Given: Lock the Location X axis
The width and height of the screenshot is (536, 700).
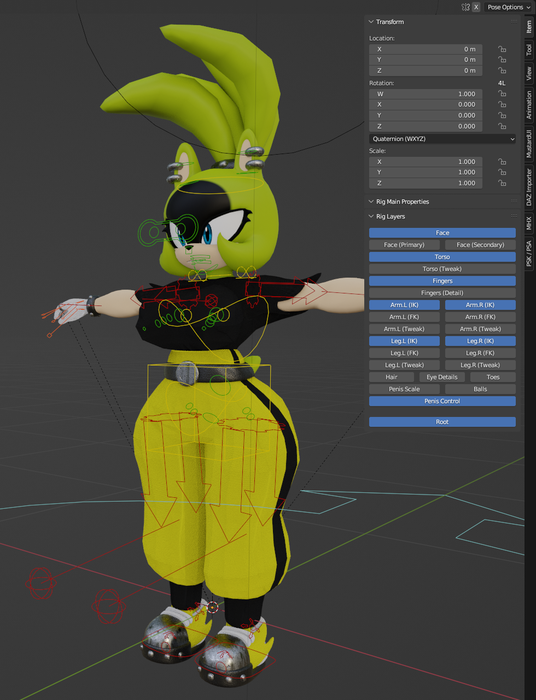Looking at the screenshot, I should point(502,49).
